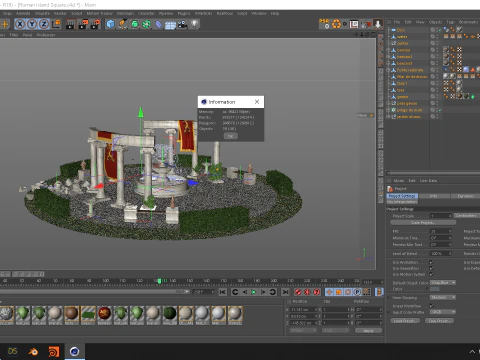This screenshot has height=360, width=480.
Task: Toggle the green enable check on the Disc object
Action: [440, 30]
